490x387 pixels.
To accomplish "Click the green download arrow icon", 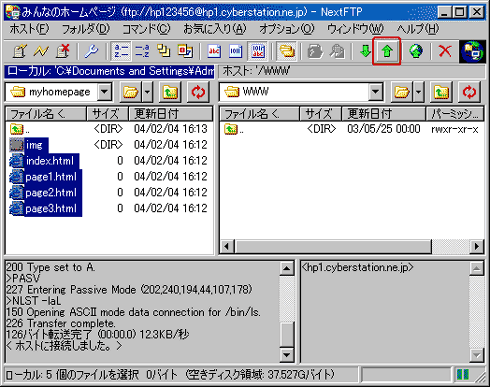I will (x=365, y=51).
